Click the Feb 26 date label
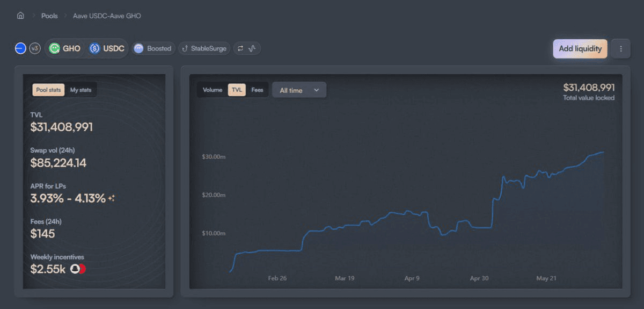Image resolution: width=644 pixels, height=309 pixels. [x=277, y=278]
